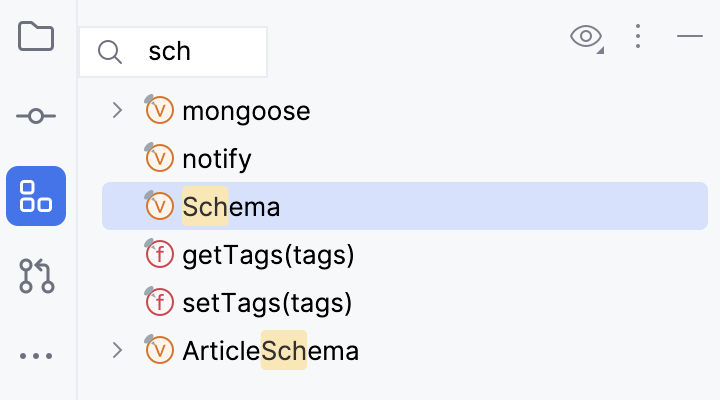Select the Structure tool window icon
This screenshot has width=720, height=400.
coord(36,196)
